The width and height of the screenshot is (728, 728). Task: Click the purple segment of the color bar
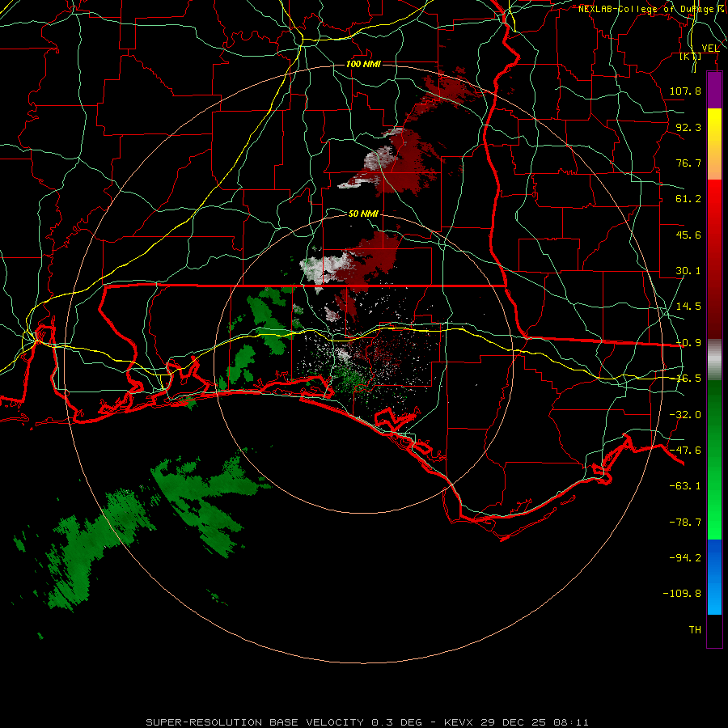click(x=714, y=91)
